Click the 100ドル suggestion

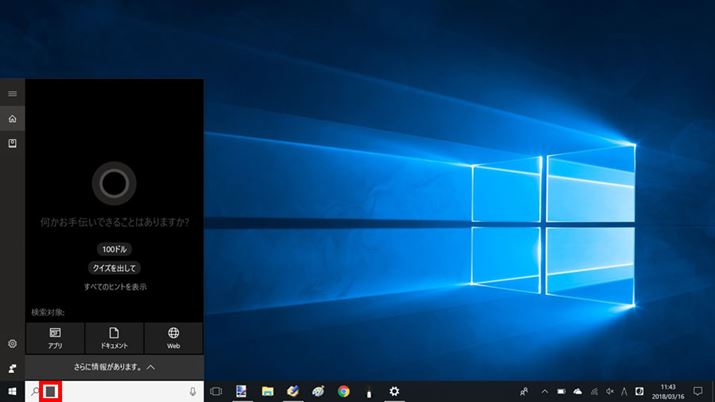click(x=115, y=249)
